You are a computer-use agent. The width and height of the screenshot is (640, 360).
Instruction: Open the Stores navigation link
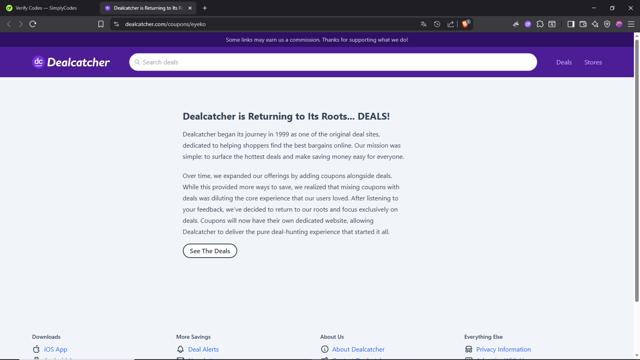pyautogui.click(x=593, y=62)
